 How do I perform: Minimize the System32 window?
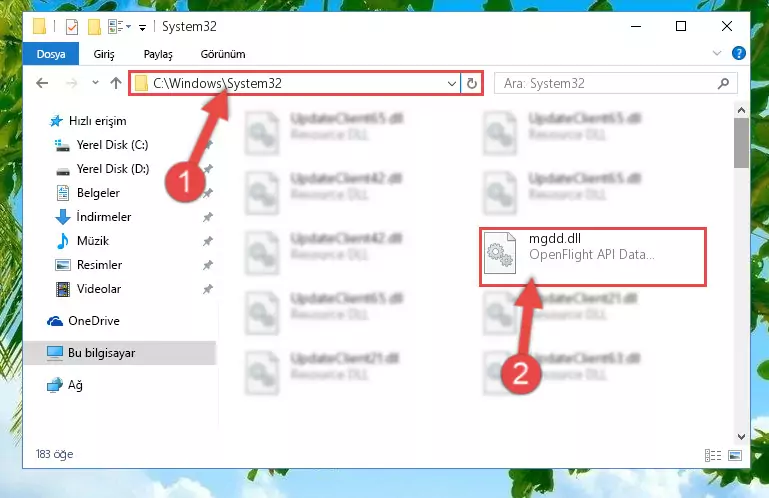636,26
